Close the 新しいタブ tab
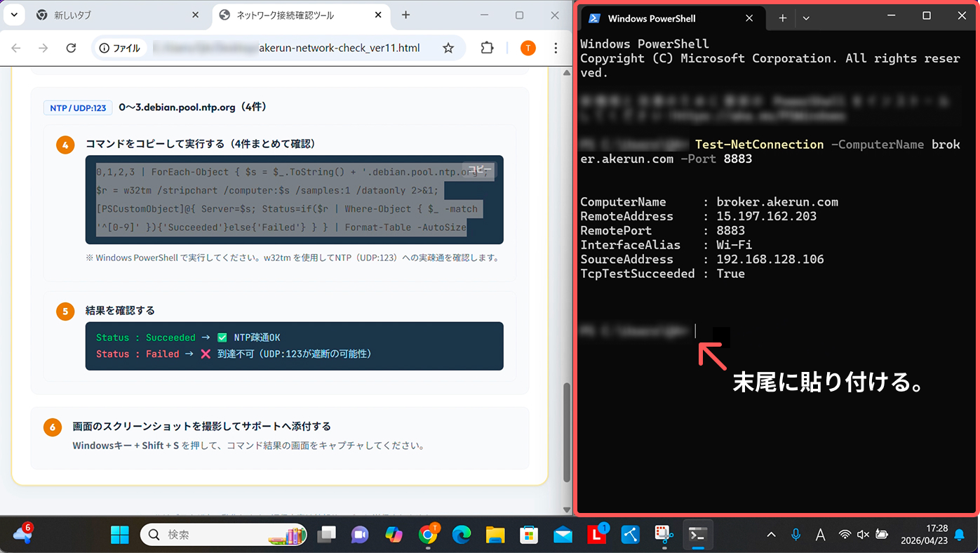The image size is (980, 553). [197, 15]
